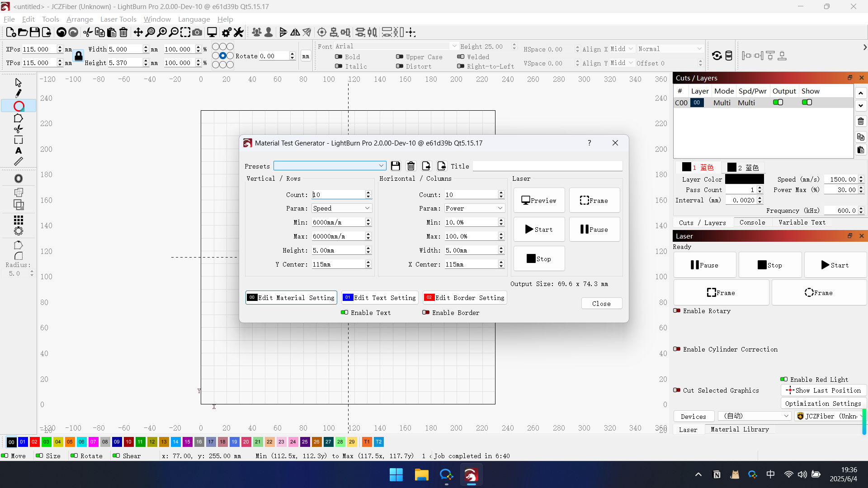The image size is (868, 488).
Task: Click the Devices button
Action: click(x=693, y=417)
